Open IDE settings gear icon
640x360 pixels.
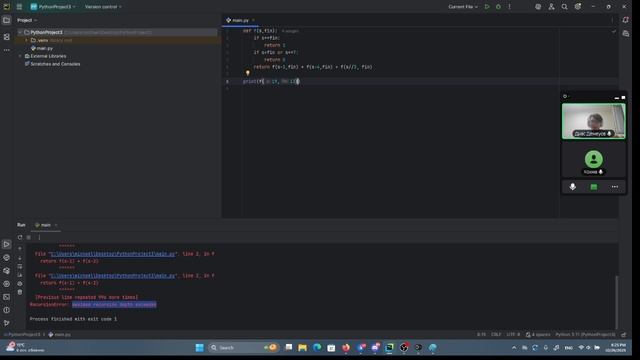coord(578,7)
